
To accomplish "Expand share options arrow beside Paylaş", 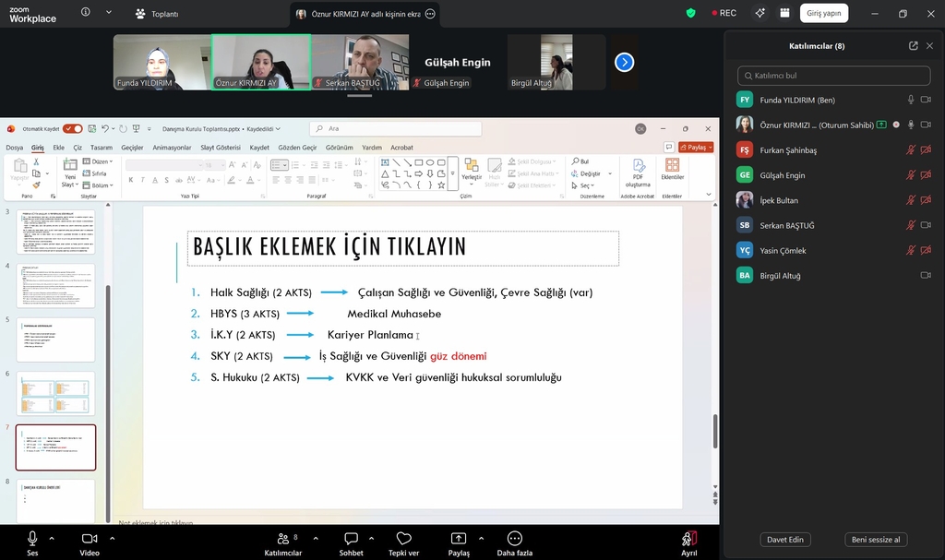I will (480, 538).
